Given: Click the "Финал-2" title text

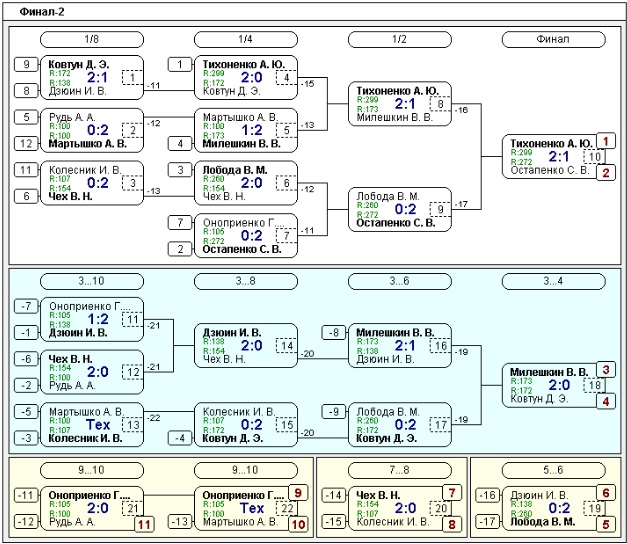Looking at the screenshot, I should [x=42, y=12].
